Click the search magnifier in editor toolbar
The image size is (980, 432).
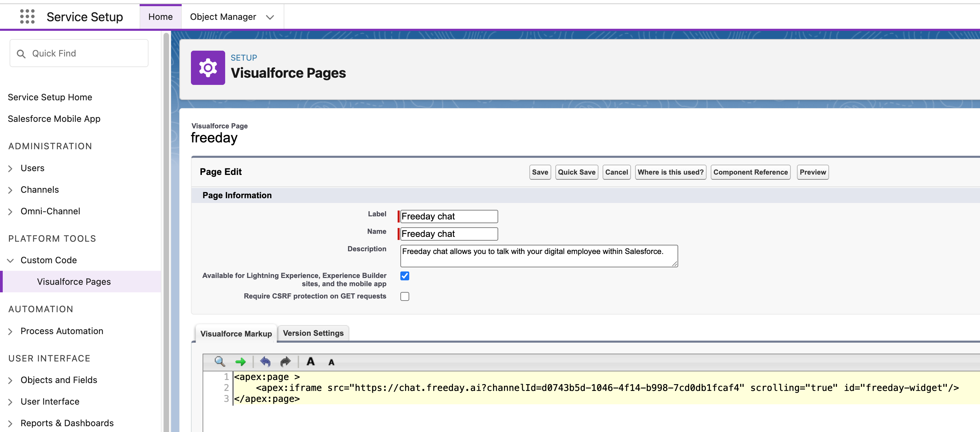pyautogui.click(x=220, y=361)
